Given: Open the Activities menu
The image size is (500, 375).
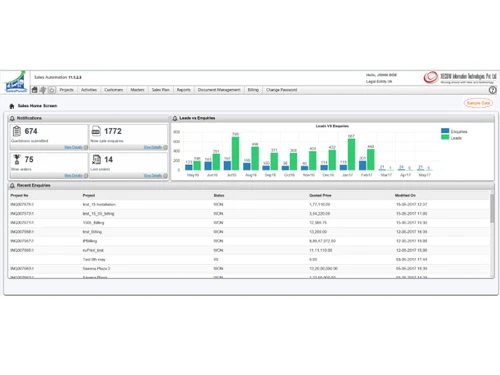Looking at the screenshot, I should [x=89, y=90].
